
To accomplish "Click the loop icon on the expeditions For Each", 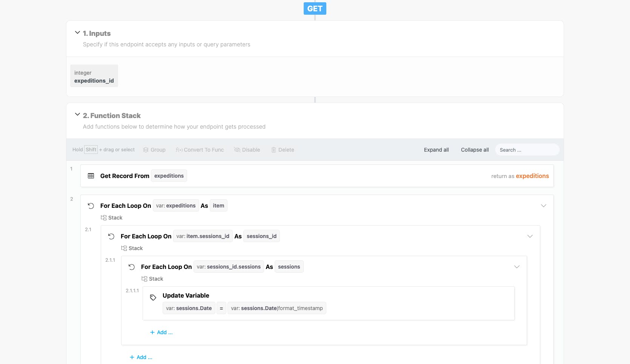I will coord(91,206).
